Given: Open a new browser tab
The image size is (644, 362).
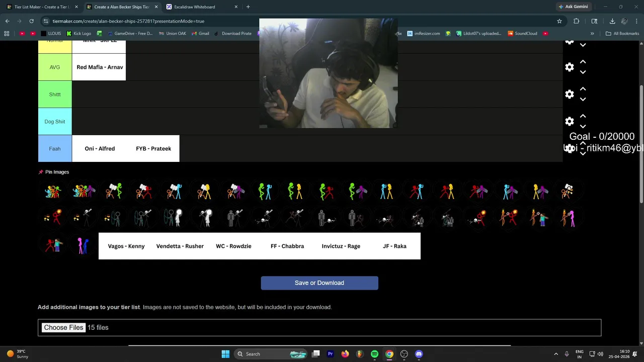Looking at the screenshot, I should click(x=248, y=7).
